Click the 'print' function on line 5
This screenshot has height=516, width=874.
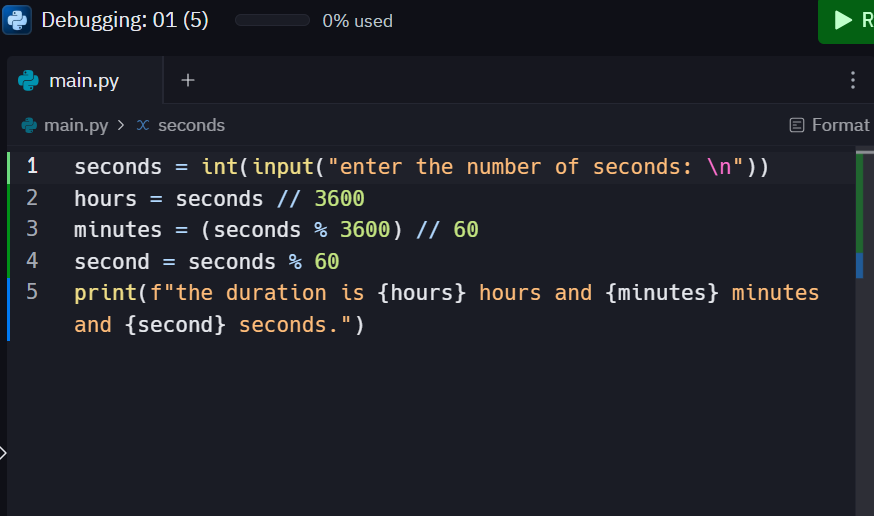[x=105, y=293]
